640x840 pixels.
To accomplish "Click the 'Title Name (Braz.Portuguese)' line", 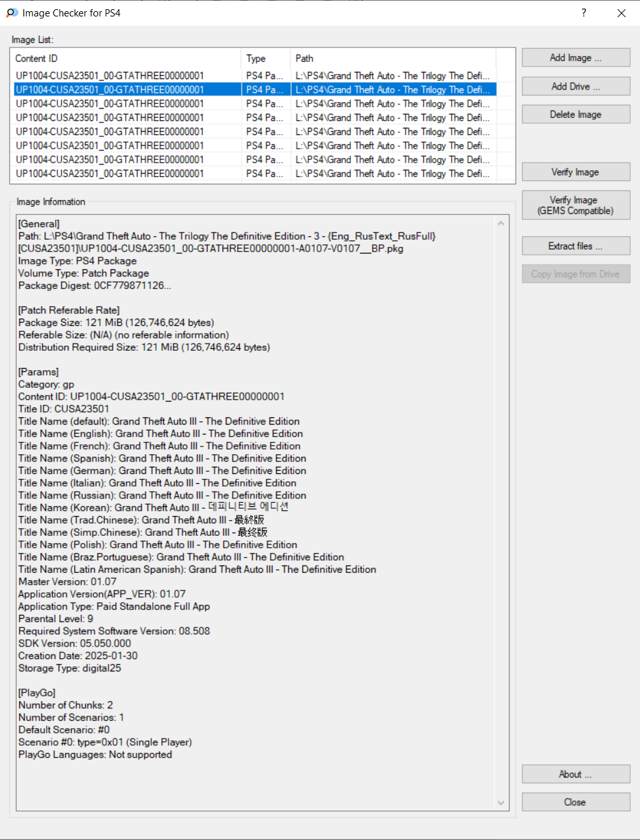I will pos(181,557).
